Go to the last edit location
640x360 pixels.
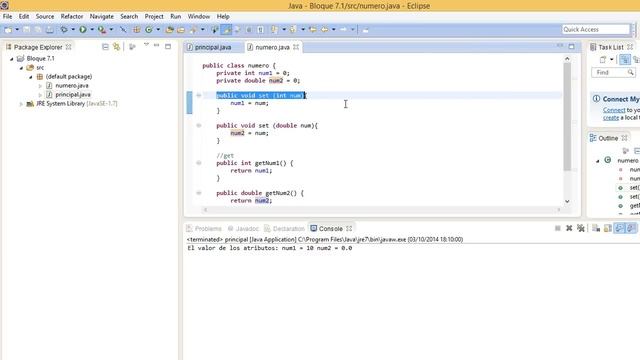pos(313,29)
